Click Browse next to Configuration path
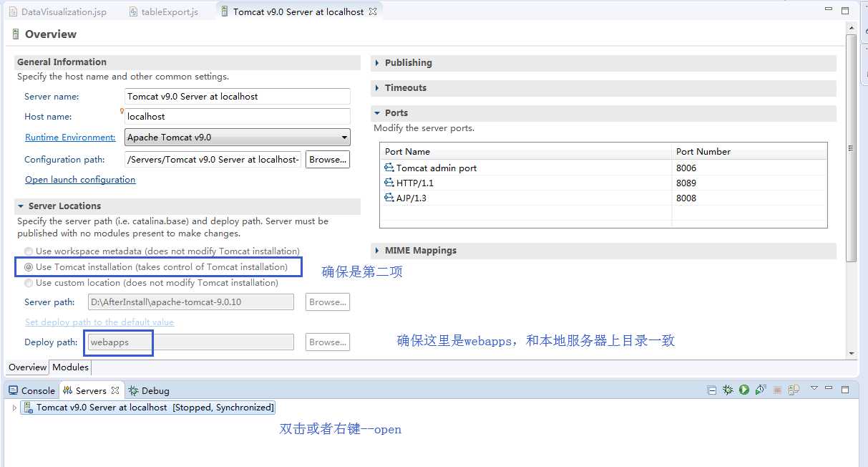Image resolution: width=868 pixels, height=467 pixels. click(328, 159)
